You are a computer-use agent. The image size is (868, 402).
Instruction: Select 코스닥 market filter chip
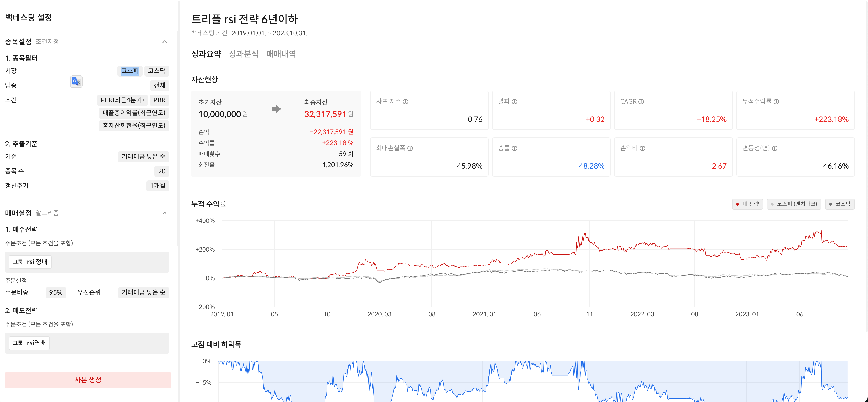[157, 71]
